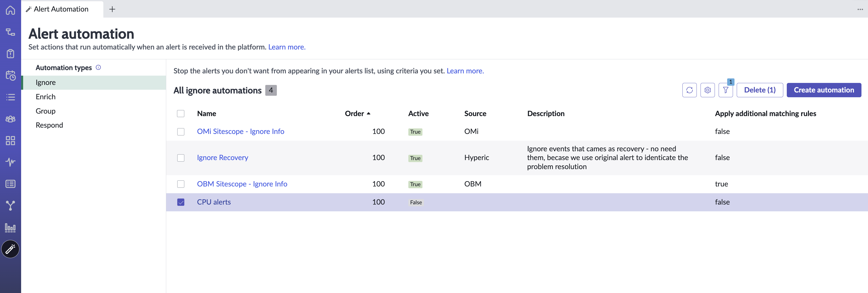The image size is (868, 293).
Task: Click the True badge in OBM Sitescope row
Action: coord(415,184)
